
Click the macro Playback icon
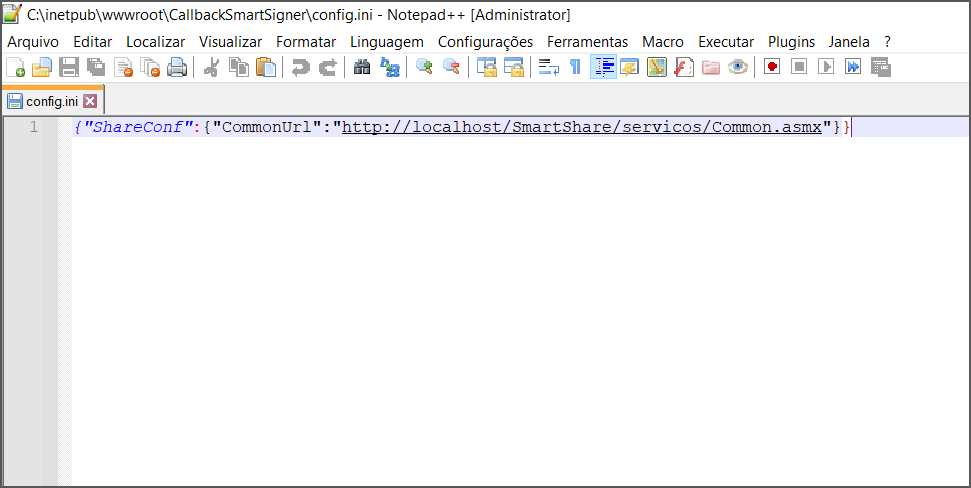[x=826, y=67]
